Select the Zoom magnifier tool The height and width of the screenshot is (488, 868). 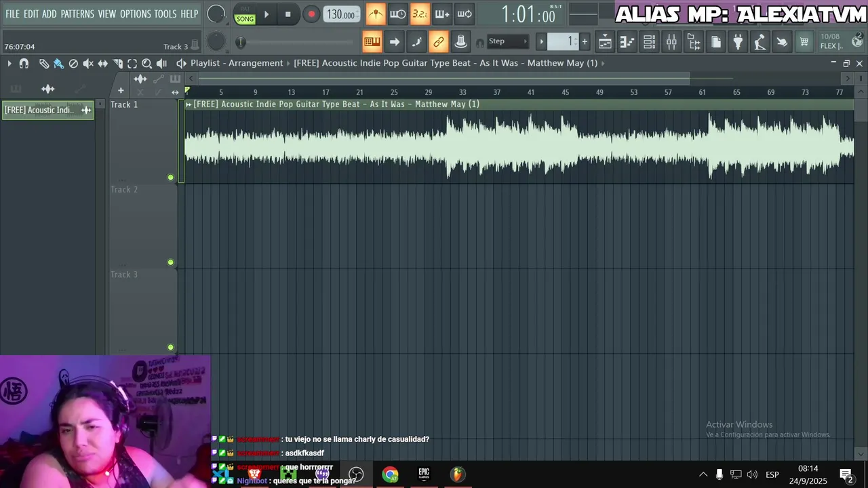tap(147, 63)
